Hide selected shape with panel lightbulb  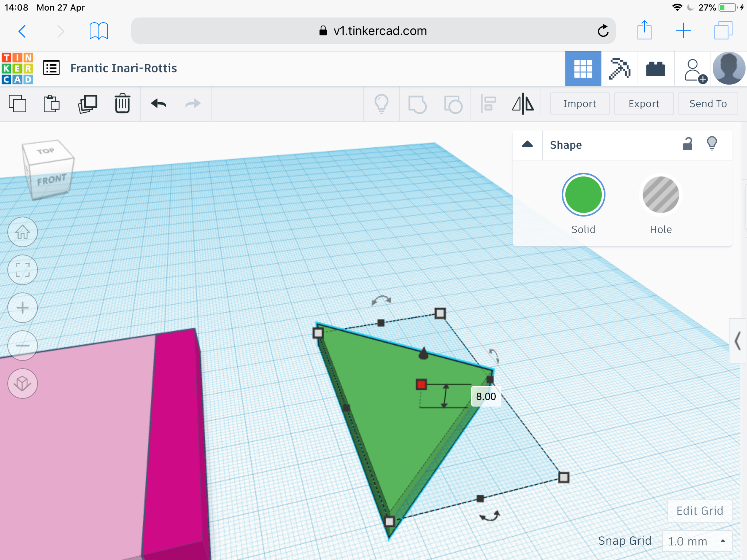click(x=712, y=144)
